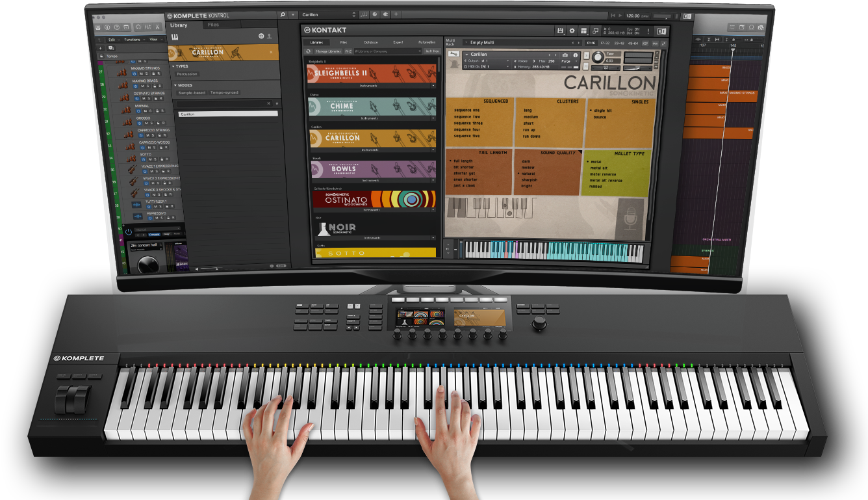Click the help question icon in DAW toolbar

(116, 27)
